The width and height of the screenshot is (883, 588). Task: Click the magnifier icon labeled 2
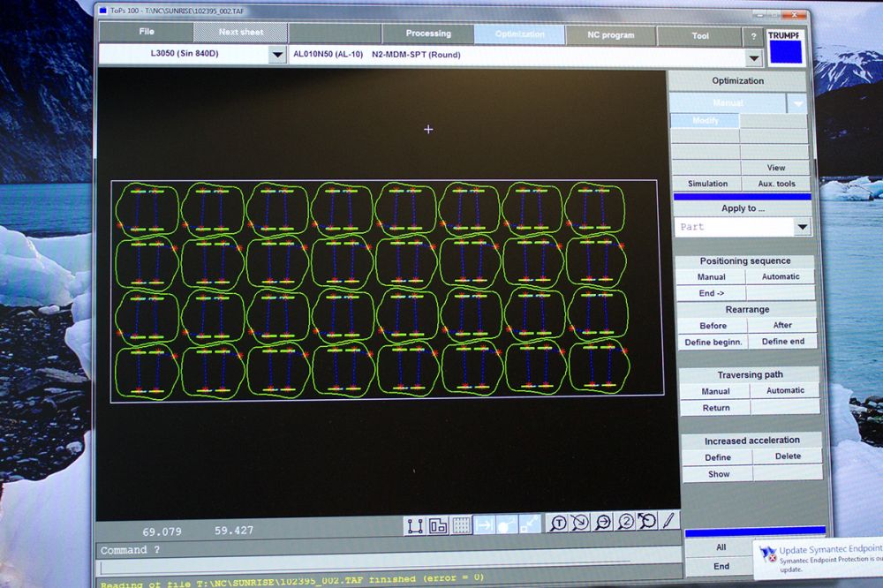(626, 523)
